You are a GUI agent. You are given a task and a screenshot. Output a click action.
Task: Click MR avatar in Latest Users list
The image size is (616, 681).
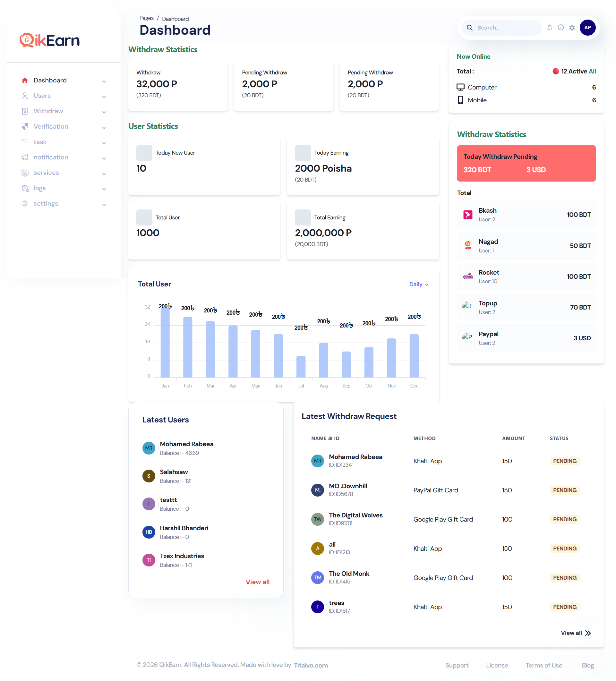(149, 448)
